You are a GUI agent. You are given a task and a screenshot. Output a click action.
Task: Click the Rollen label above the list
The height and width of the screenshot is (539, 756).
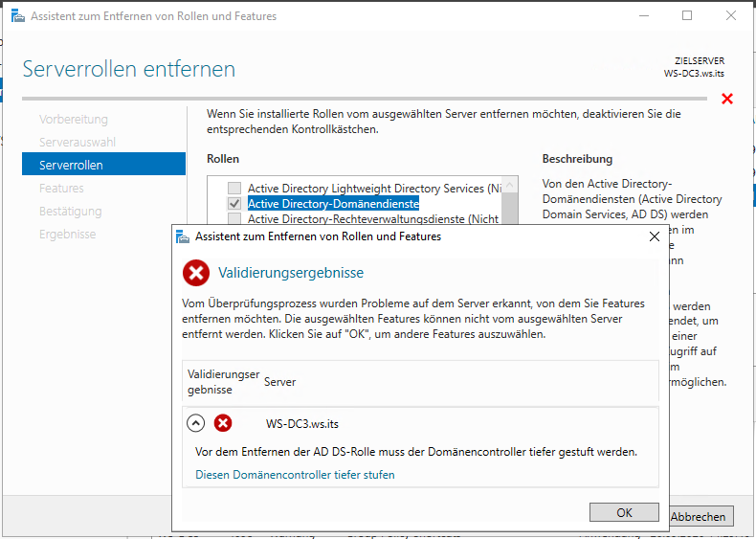(x=223, y=159)
